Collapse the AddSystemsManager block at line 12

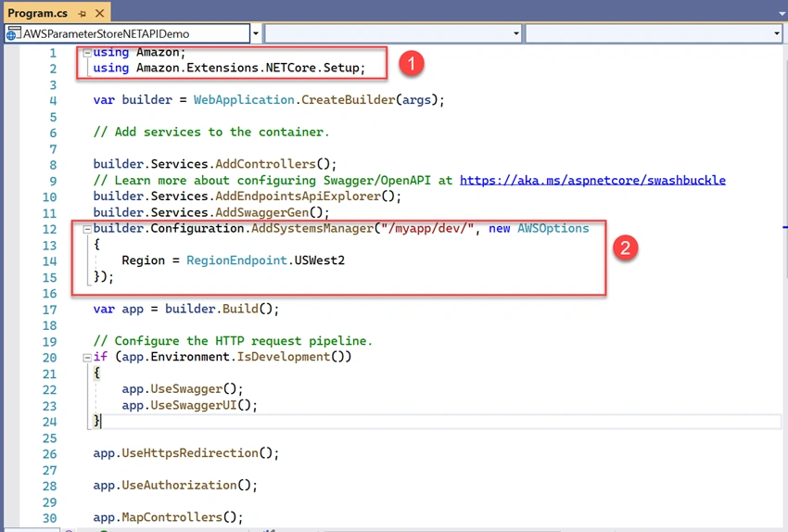pos(87,229)
